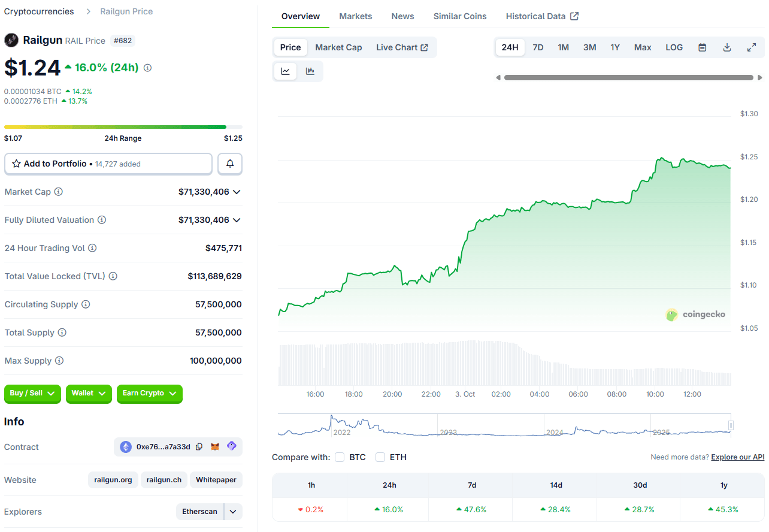This screenshot has width=769, height=532.
Task: Toggle the LOG scale option
Action: (x=674, y=47)
